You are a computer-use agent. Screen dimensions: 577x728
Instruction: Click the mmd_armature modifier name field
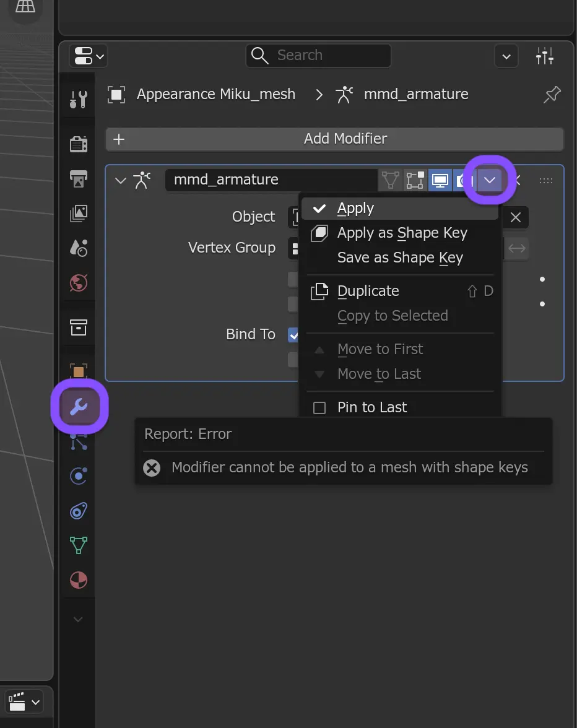271,180
